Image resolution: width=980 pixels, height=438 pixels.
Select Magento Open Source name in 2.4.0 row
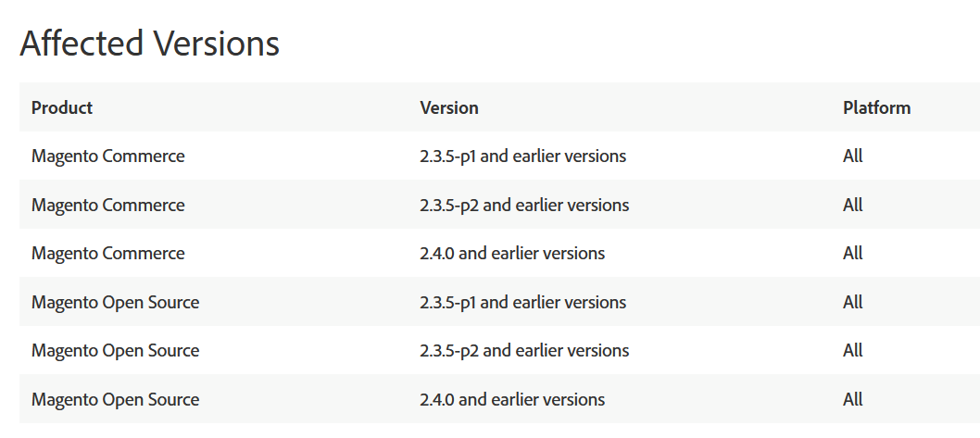point(115,399)
